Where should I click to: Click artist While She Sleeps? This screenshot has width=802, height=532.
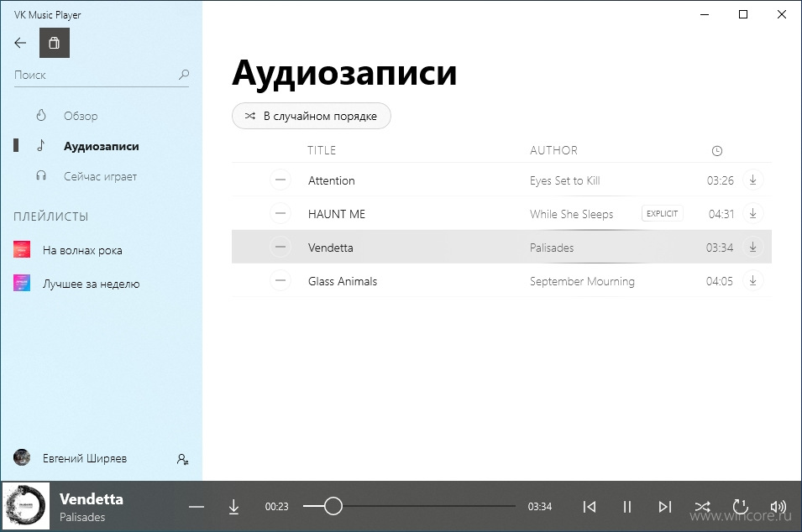[x=571, y=214]
